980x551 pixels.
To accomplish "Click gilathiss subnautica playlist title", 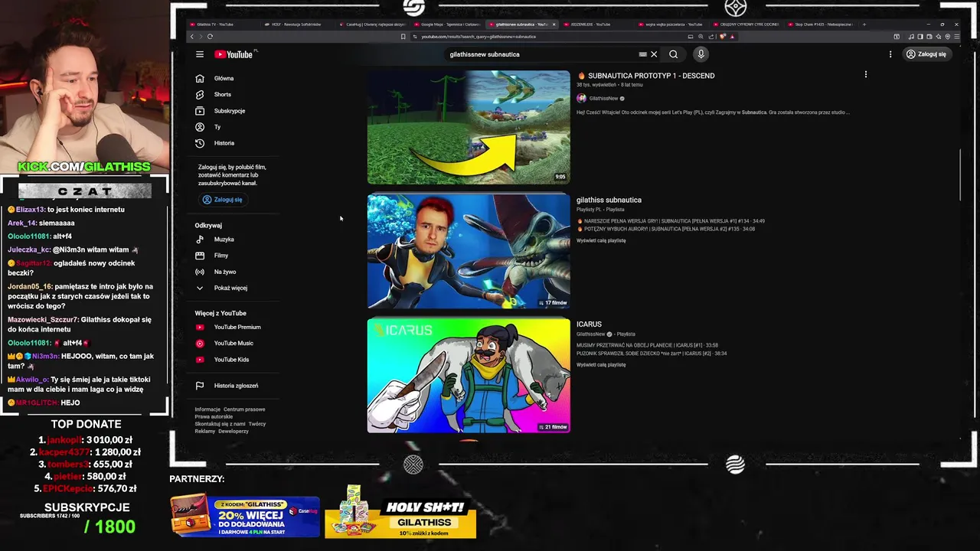I will point(609,200).
